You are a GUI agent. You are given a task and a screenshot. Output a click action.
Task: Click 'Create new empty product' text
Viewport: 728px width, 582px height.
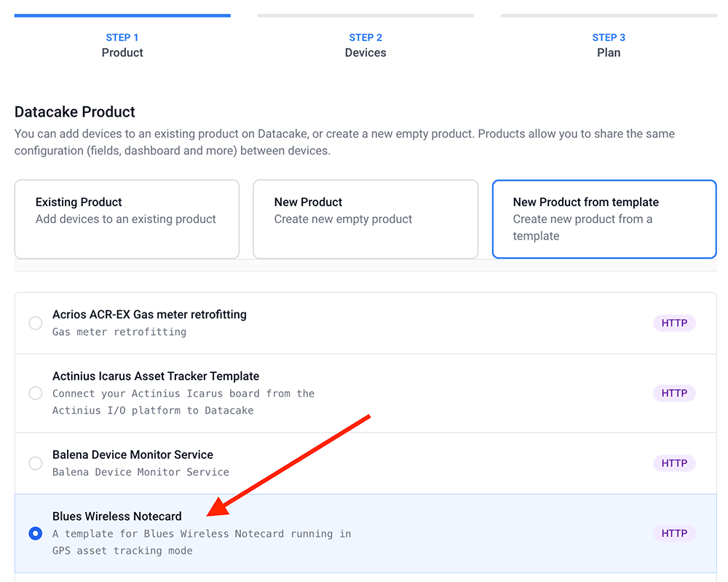(x=343, y=219)
